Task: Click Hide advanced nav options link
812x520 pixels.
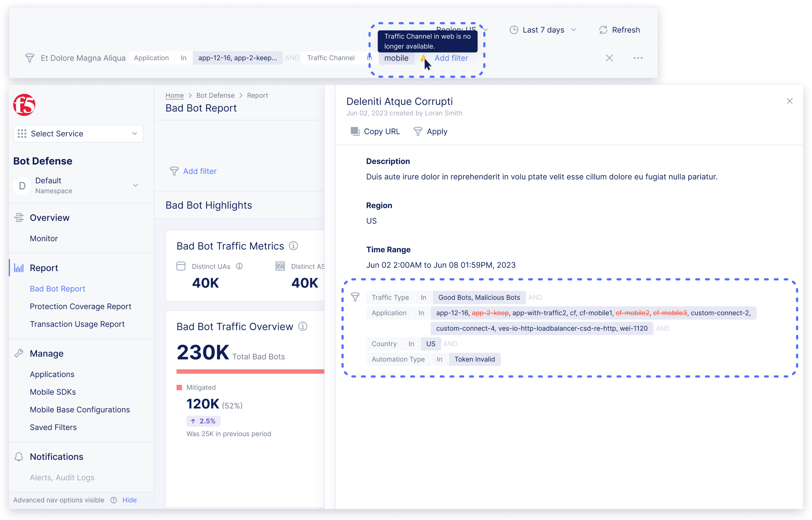Action: [x=130, y=500]
